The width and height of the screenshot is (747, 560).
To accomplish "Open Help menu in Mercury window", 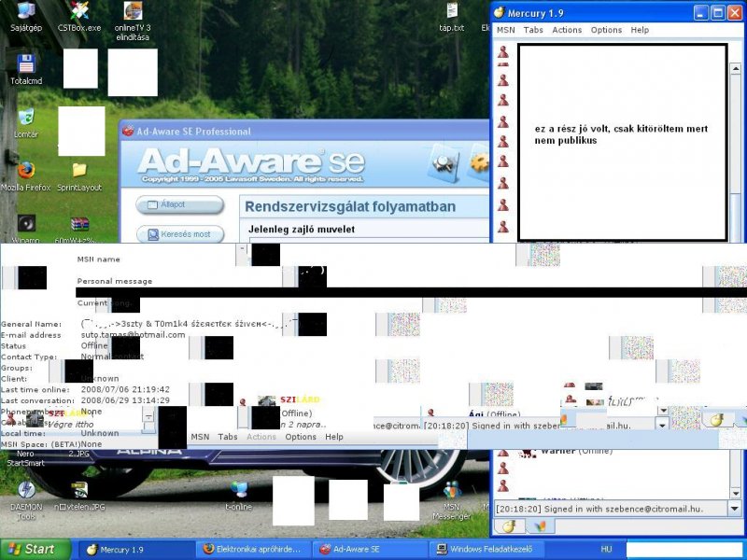I will click(x=640, y=30).
